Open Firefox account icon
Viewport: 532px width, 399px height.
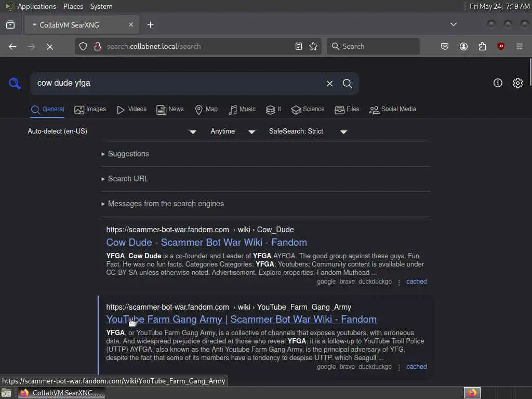(x=463, y=46)
